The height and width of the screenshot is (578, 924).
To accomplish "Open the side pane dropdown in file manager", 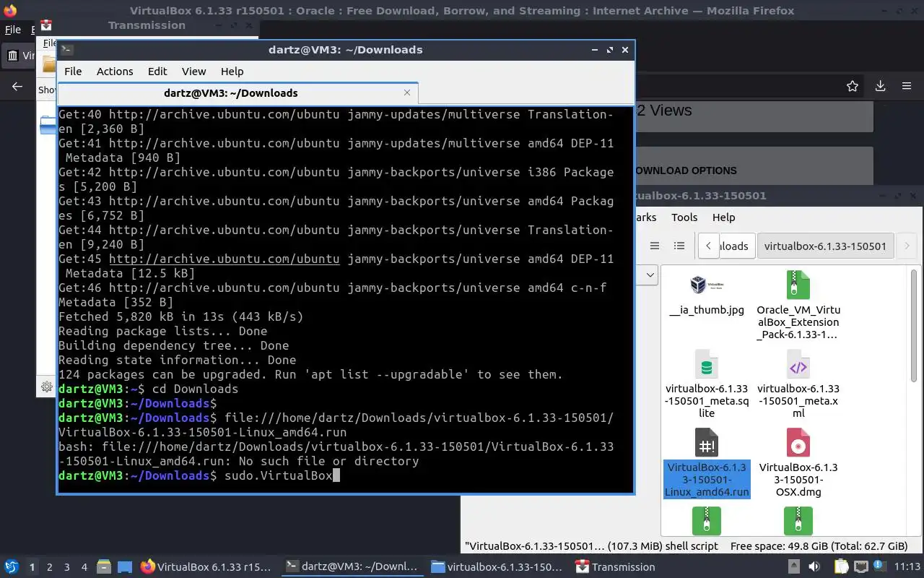I will pos(650,275).
